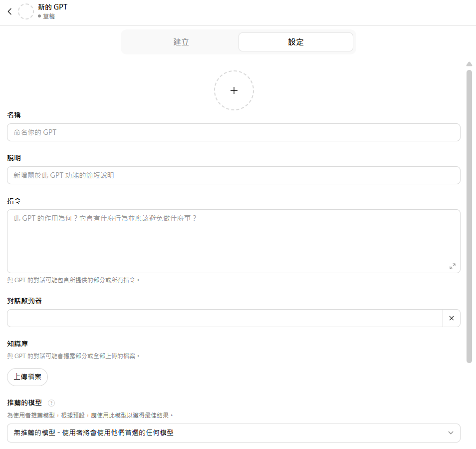Click the vertical scrollbar thumb
Screen dimensions: 476x449
click(x=469, y=216)
